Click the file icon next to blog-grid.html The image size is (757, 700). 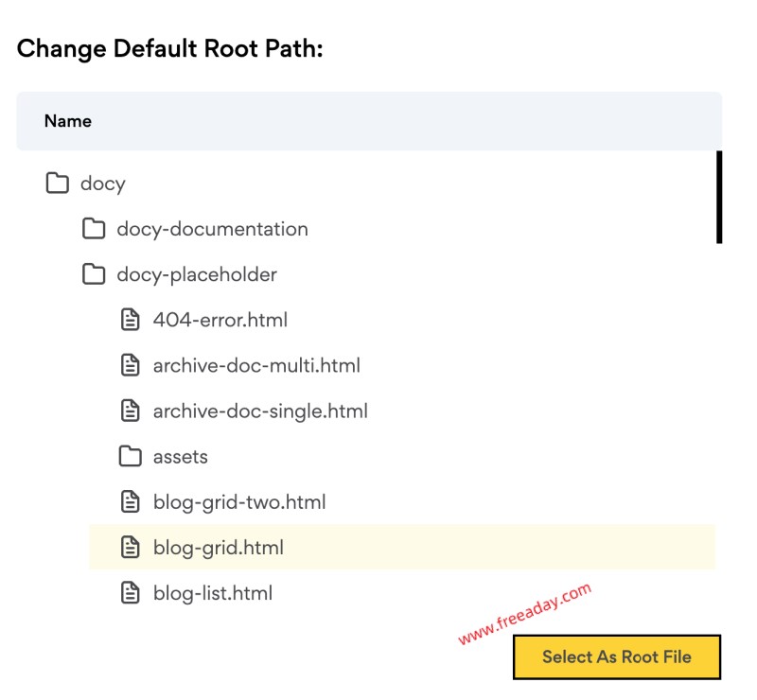(x=129, y=547)
